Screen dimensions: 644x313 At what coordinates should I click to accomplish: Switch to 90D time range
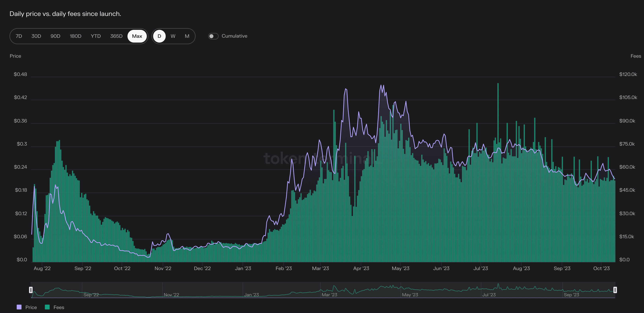click(x=55, y=36)
